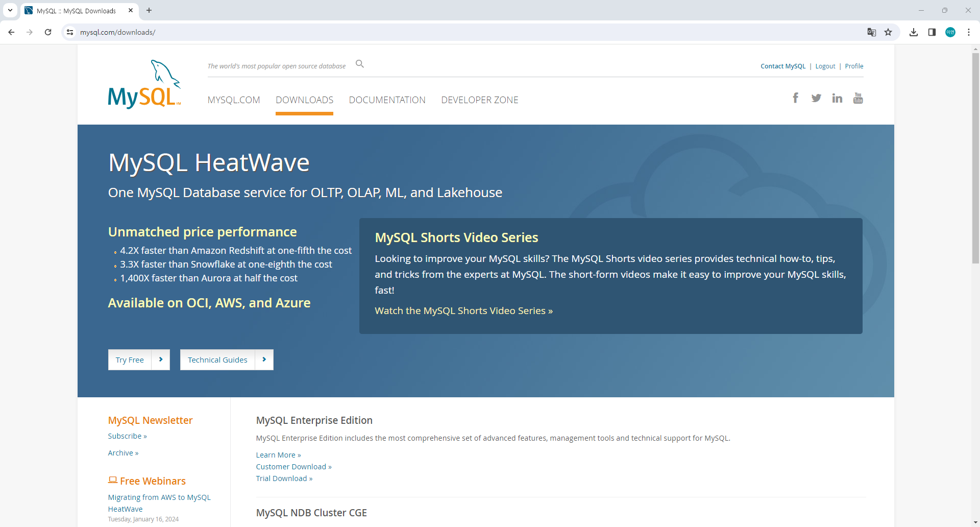Click the scrollbar down arrow
980x527 pixels.
click(x=975, y=523)
